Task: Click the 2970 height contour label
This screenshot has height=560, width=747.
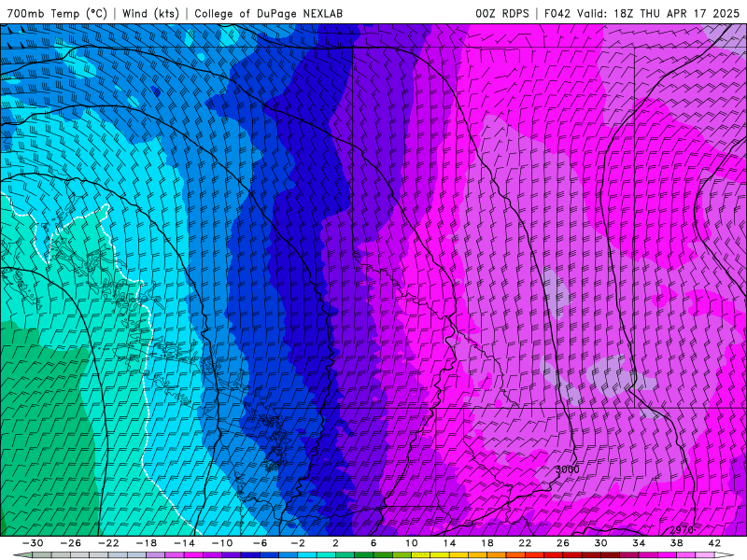Action: 682,530
